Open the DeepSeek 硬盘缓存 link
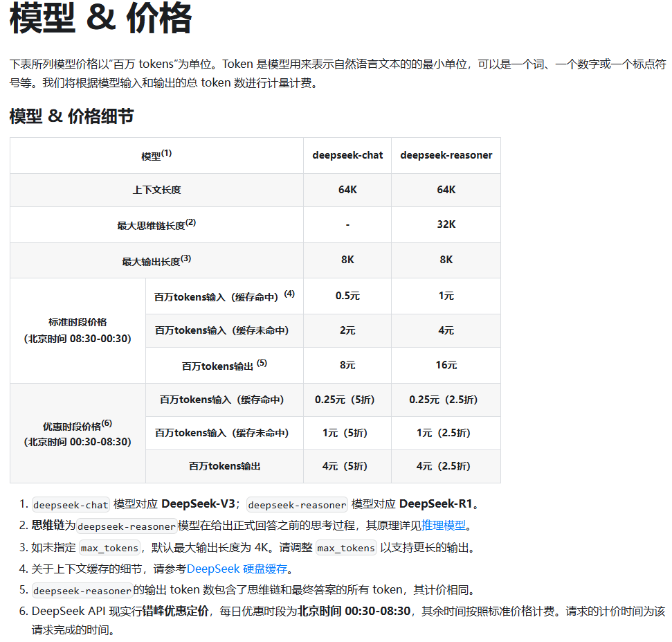The width and height of the screenshot is (672, 642). click(237, 569)
